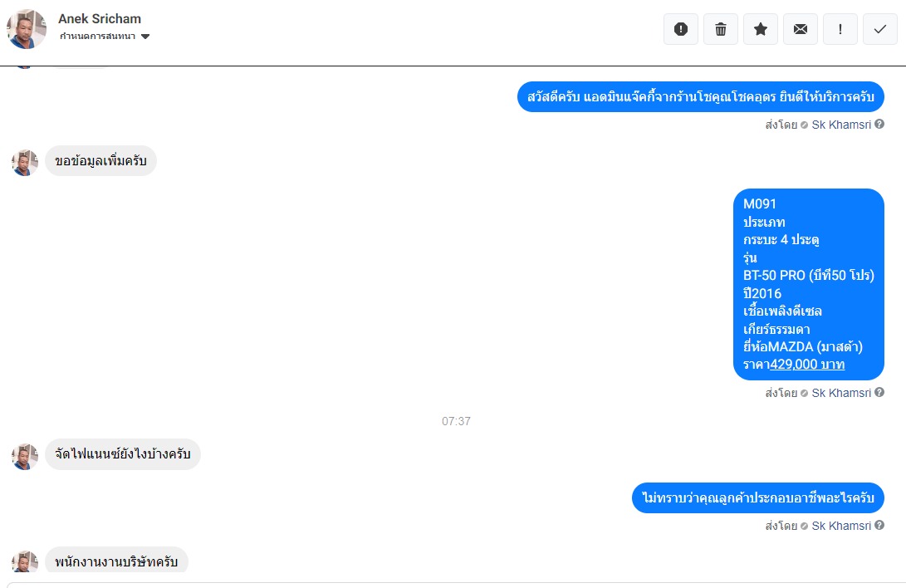The image size is (906, 588).
Task: Select the M091 BT-50 PRO details bubble
Action: pyautogui.click(x=808, y=284)
